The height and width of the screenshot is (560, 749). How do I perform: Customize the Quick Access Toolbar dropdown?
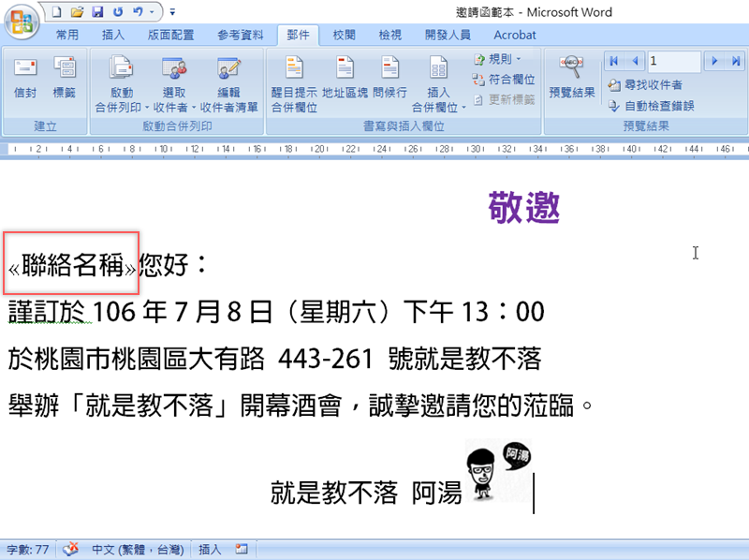pos(172,12)
